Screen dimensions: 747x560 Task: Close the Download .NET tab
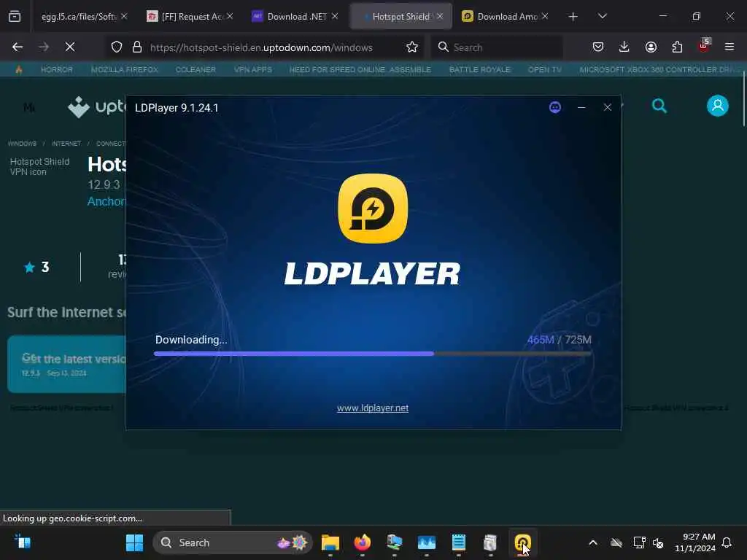point(335,16)
